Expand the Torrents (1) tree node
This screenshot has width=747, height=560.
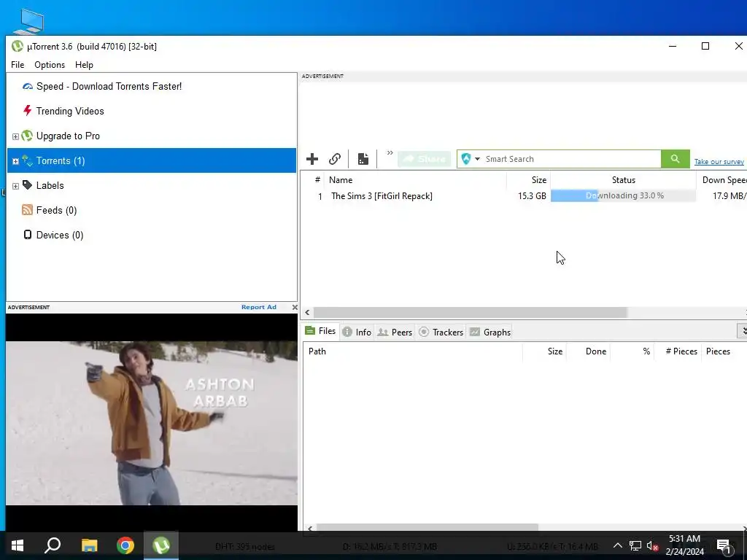click(15, 161)
